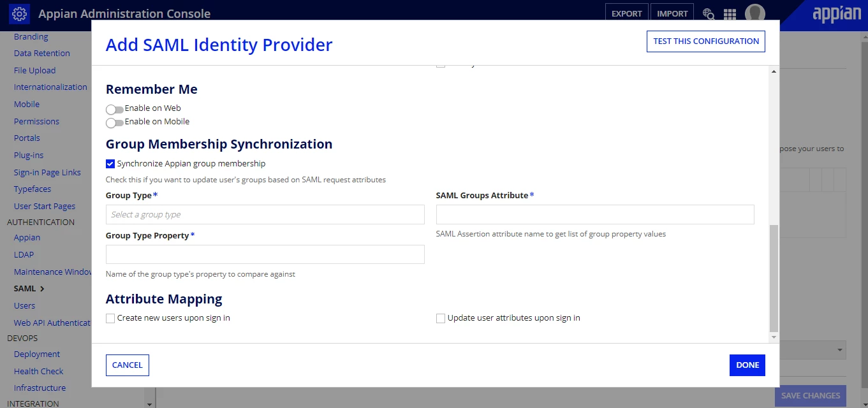This screenshot has width=868, height=408.
Task: Open Internationalization settings in sidebar
Action: click(50, 87)
